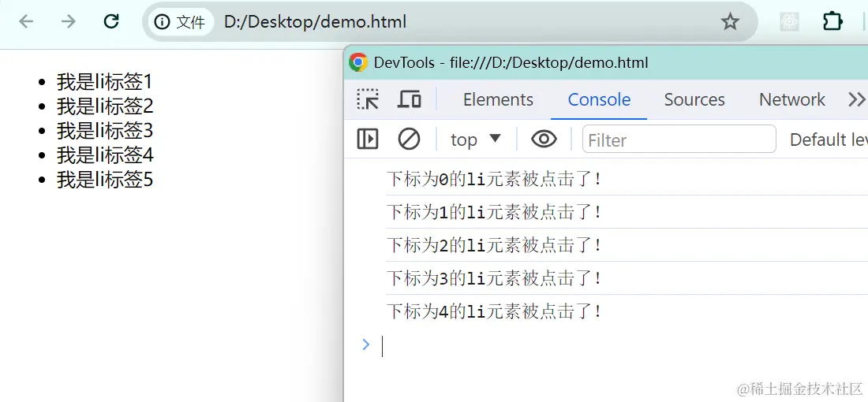Bookmark this page with the star icon
The height and width of the screenshot is (402, 868).
(x=730, y=22)
